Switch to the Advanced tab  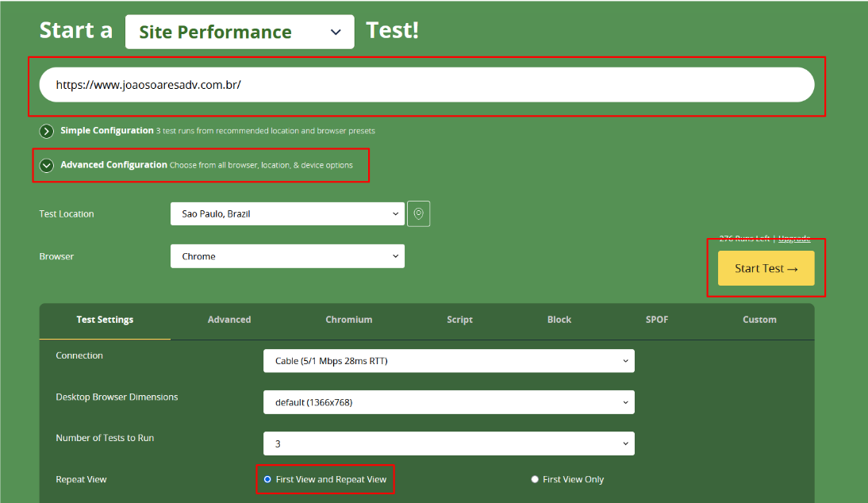tap(229, 320)
